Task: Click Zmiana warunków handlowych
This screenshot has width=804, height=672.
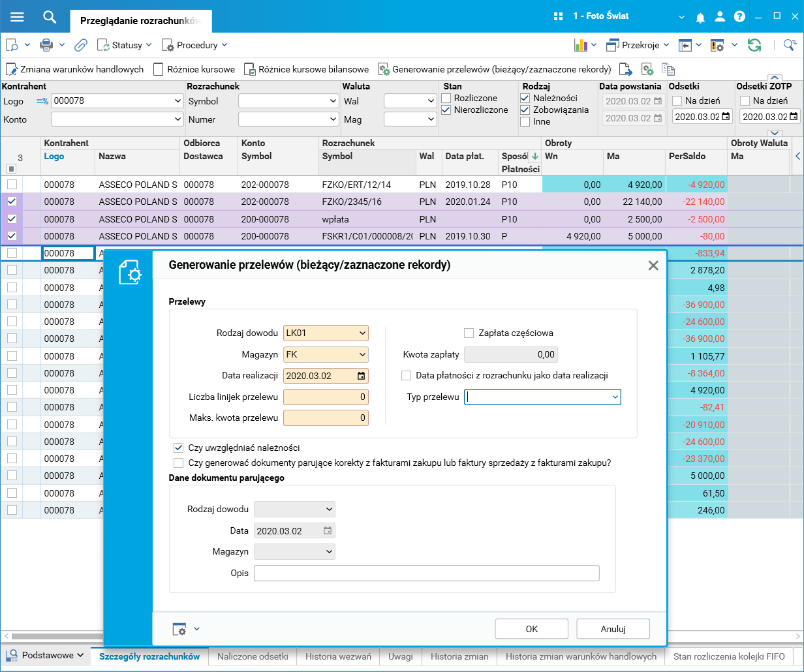Action: (75, 69)
